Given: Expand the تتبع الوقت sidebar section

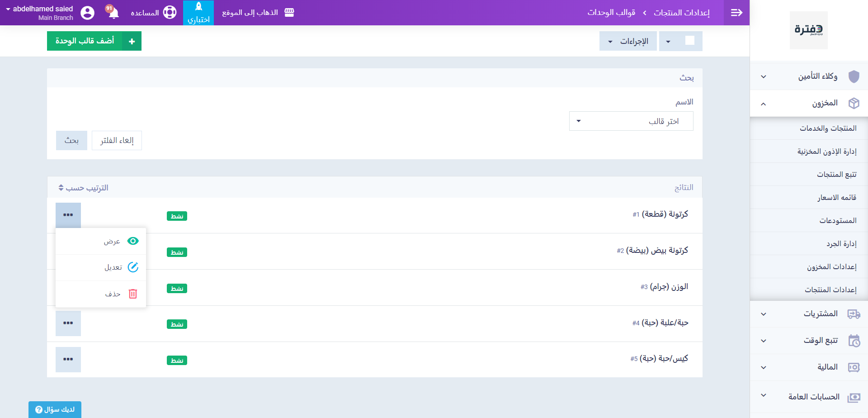Looking at the screenshot, I should pyautogui.click(x=764, y=341).
